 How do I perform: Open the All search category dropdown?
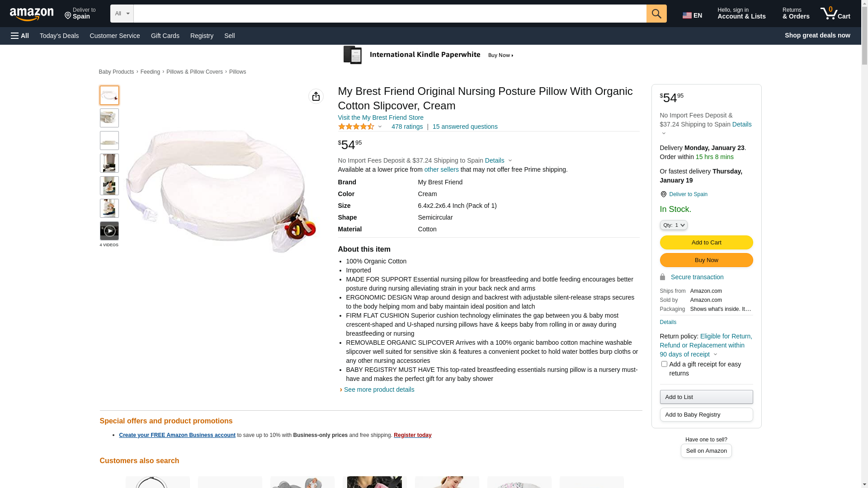coord(122,14)
